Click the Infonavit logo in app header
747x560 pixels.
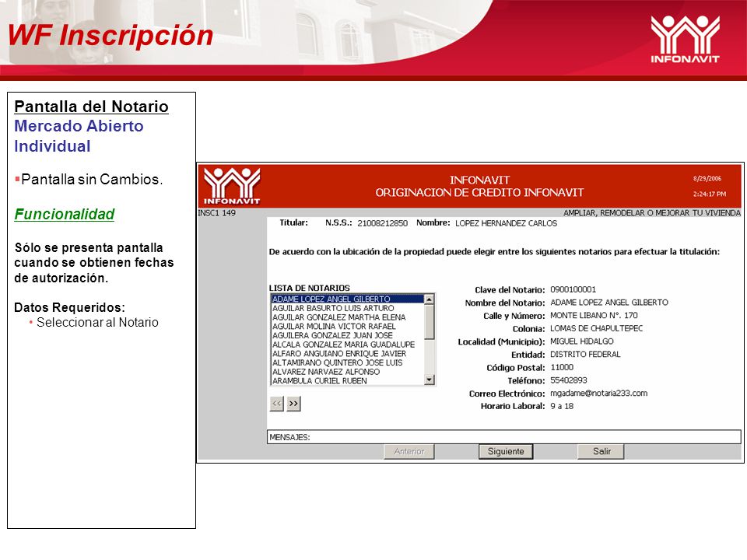232,186
